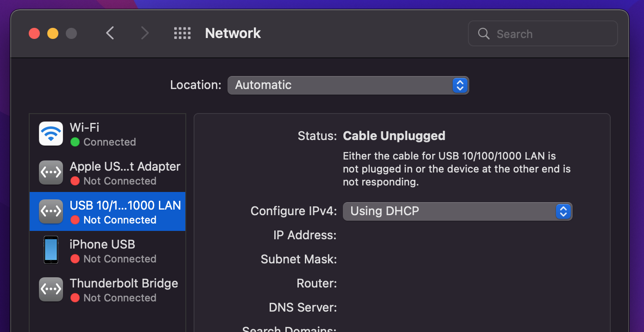Go back using the back chevron
Viewport: 644px width, 332px height.
point(110,33)
